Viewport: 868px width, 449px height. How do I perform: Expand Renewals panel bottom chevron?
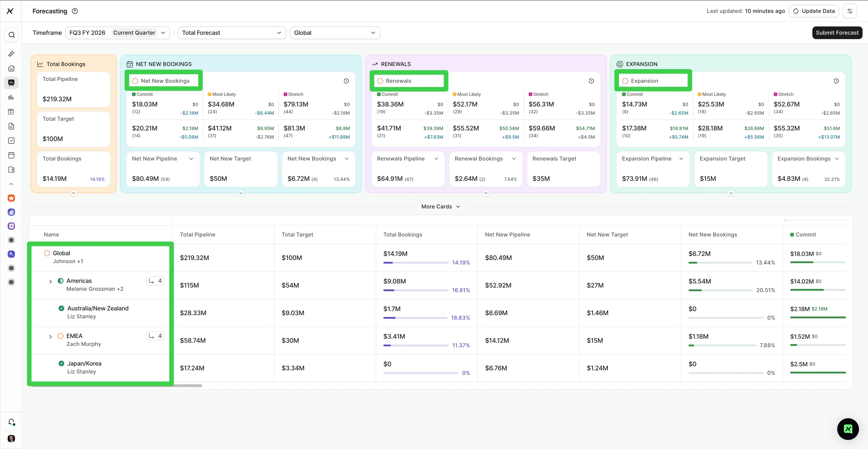click(x=486, y=193)
